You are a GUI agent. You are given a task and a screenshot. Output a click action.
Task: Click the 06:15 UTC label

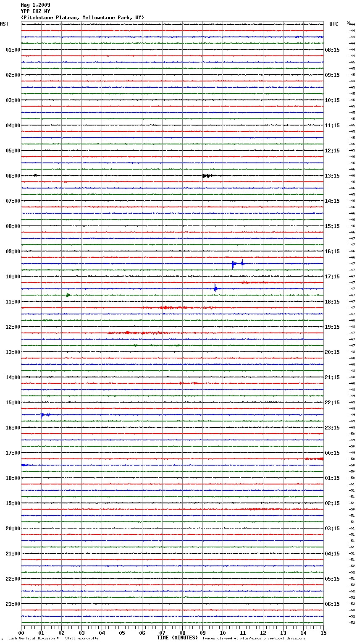[x=332, y=604]
